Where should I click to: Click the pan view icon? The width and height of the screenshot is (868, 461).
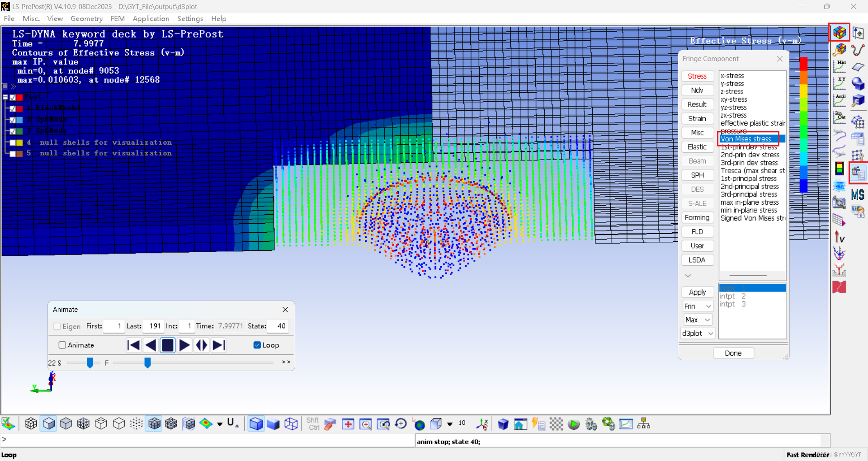(348, 424)
